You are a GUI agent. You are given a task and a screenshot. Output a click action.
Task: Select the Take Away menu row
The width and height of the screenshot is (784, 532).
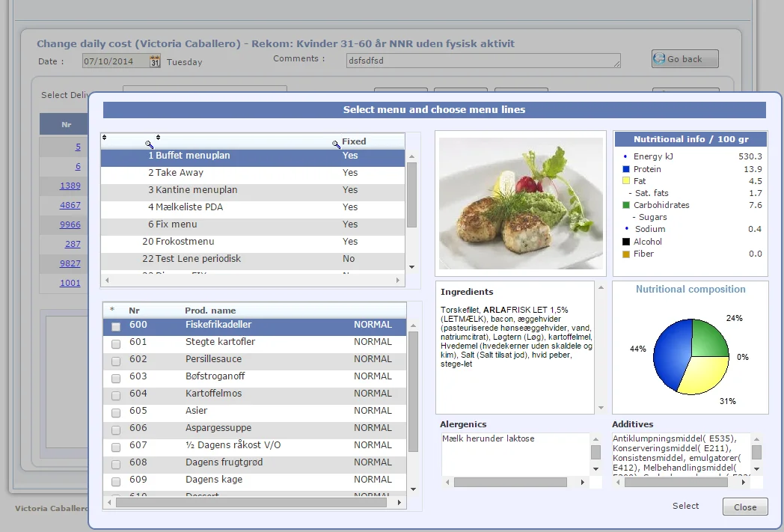179,173
